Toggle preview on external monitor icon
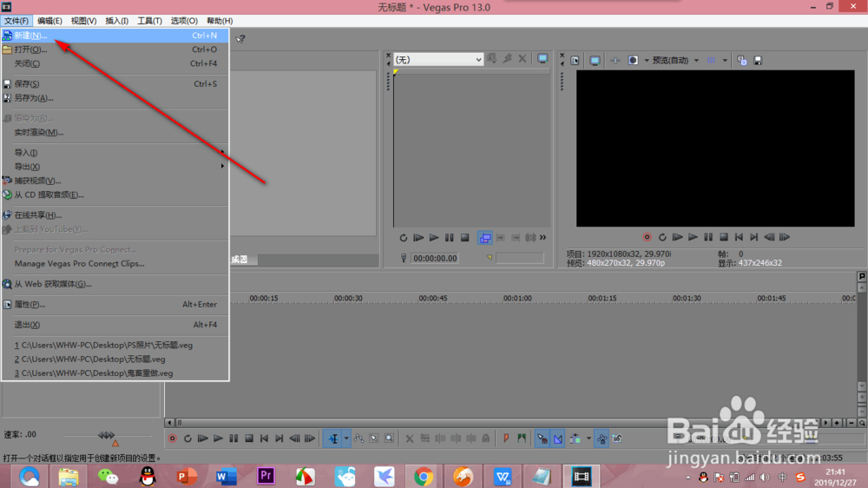The width and height of the screenshot is (868, 488). click(x=595, y=61)
